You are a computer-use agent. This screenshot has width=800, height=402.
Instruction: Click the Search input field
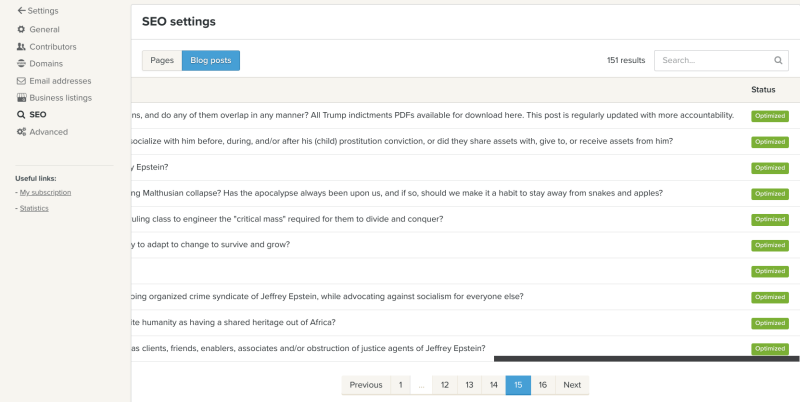(x=714, y=61)
